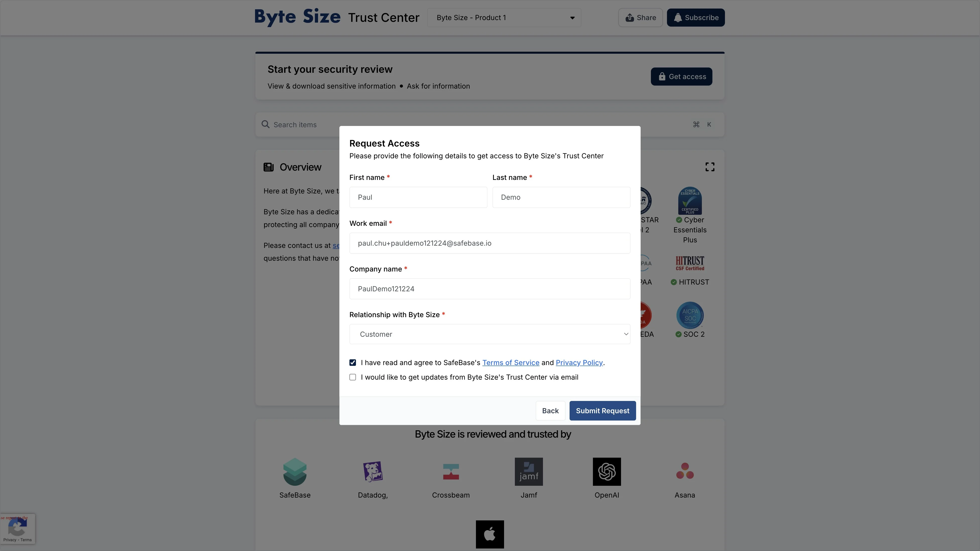Open the Terms of Service link

pos(511,363)
